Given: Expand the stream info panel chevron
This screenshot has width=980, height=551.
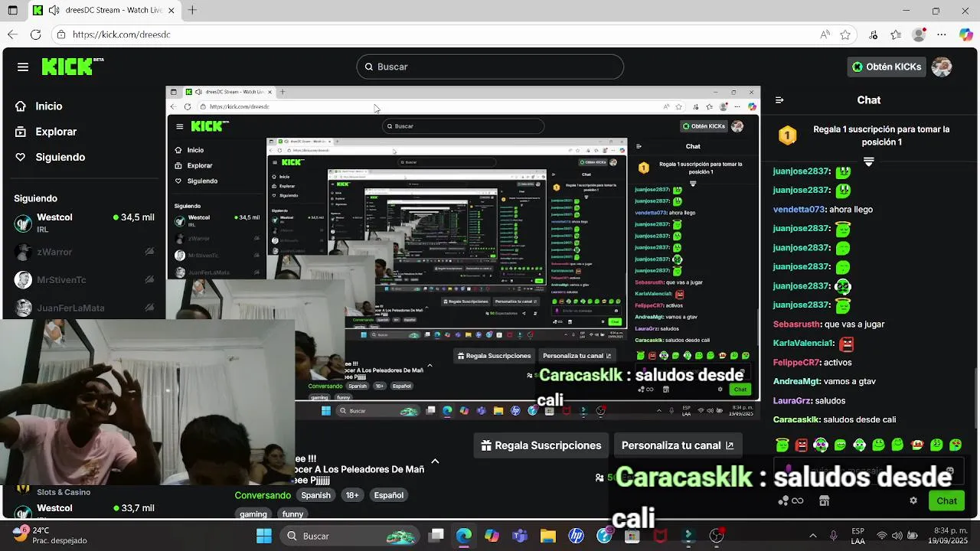Looking at the screenshot, I should click(435, 461).
